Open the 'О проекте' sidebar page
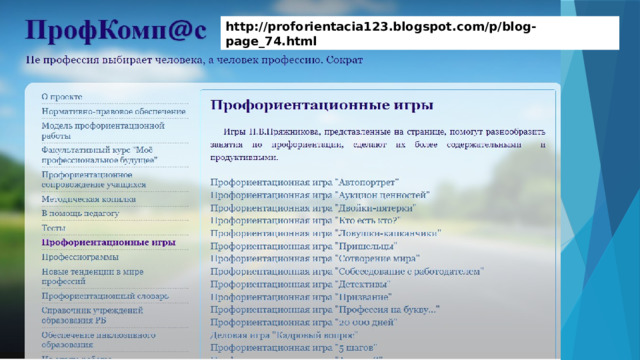Viewport: 640px width, 360px height. [62, 97]
